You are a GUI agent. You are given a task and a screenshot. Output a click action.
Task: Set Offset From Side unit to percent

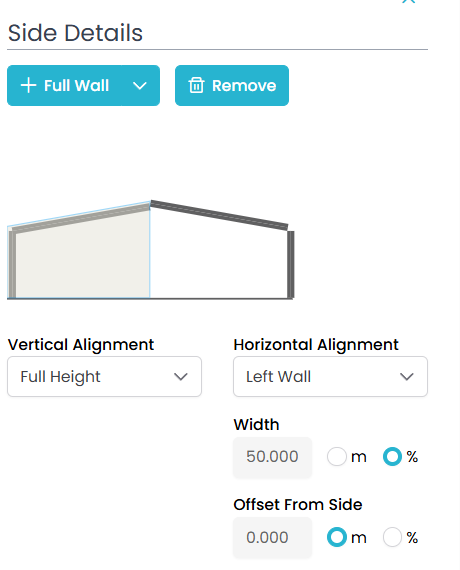pos(392,537)
